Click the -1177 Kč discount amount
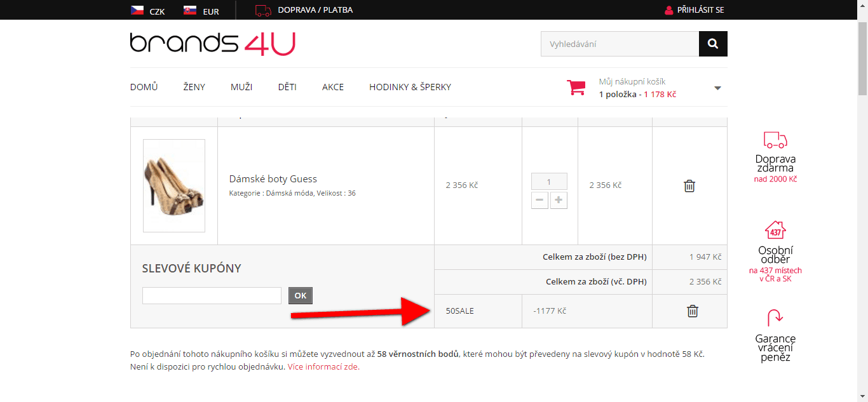 tap(550, 311)
